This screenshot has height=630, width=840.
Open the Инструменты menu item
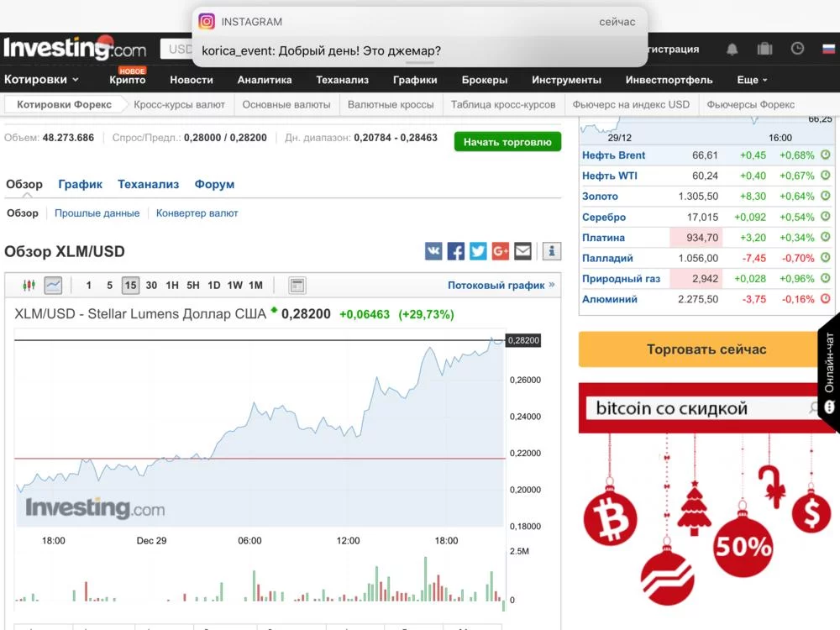[x=566, y=80]
